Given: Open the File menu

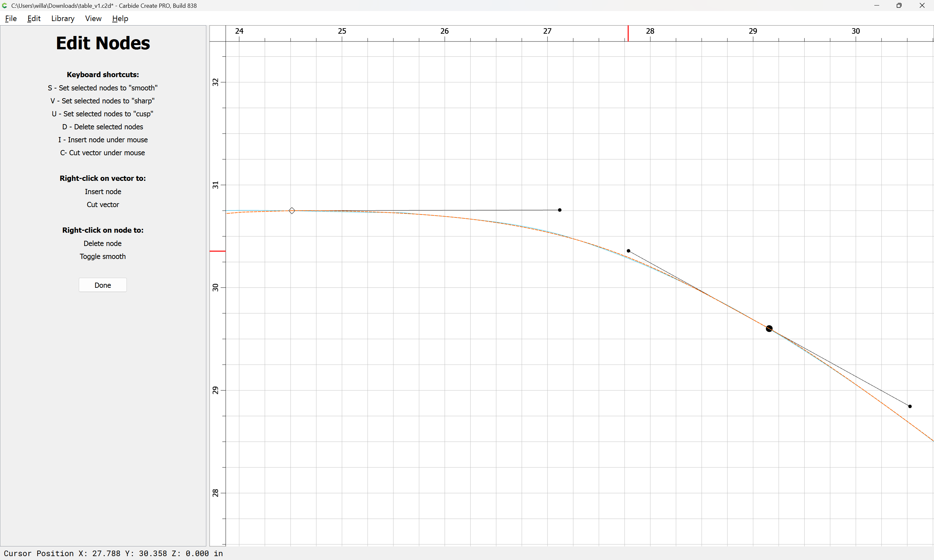Looking at the screenshot, I should [11, 18].
